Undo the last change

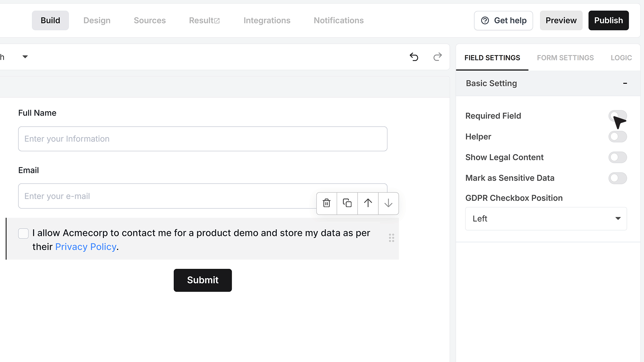[414, 57]
